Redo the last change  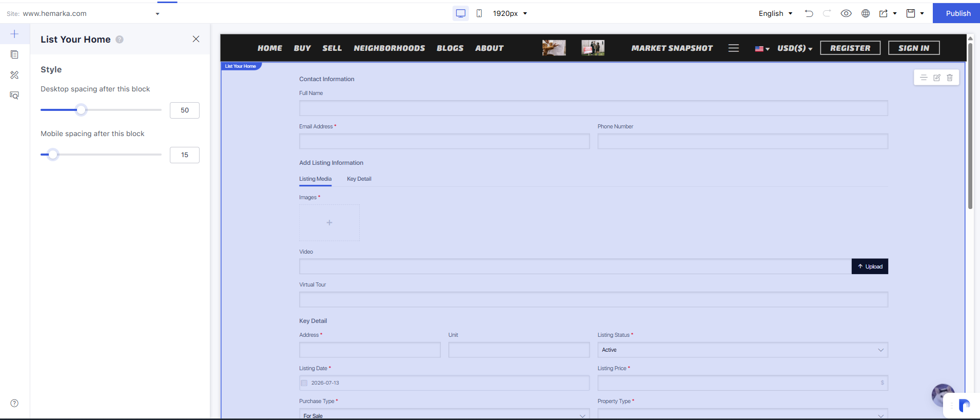827,13
